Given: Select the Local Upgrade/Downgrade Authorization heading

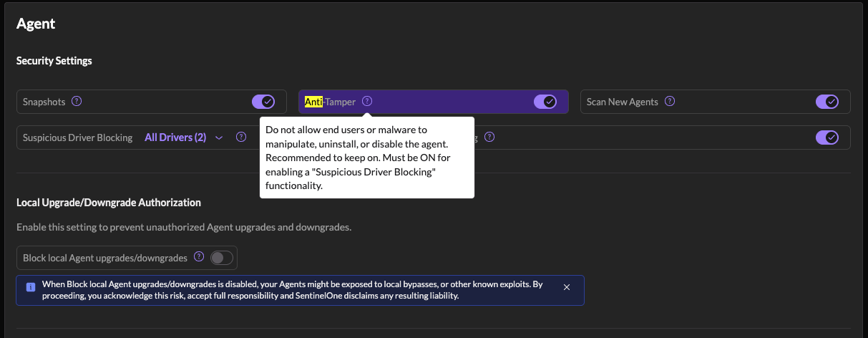Looking at the screenshot, I should 109,203.
